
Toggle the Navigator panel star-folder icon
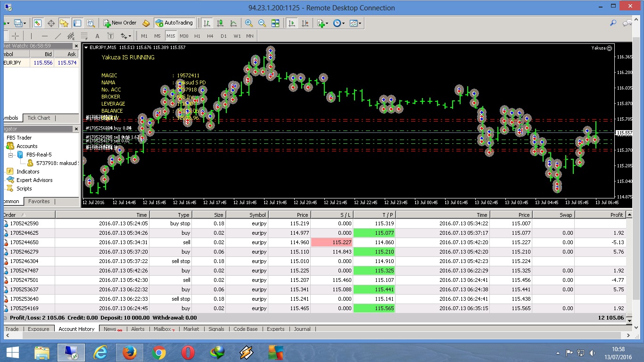coord(64,23)
